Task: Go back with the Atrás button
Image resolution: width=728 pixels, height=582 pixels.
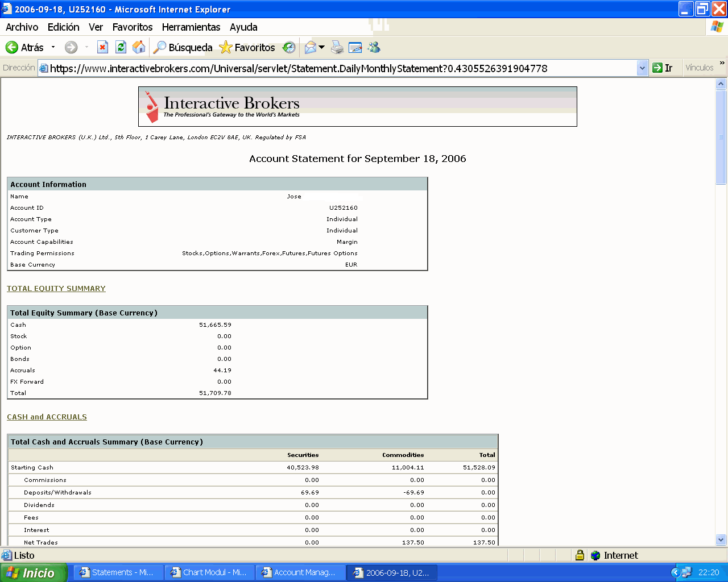Action: [24, 47]
